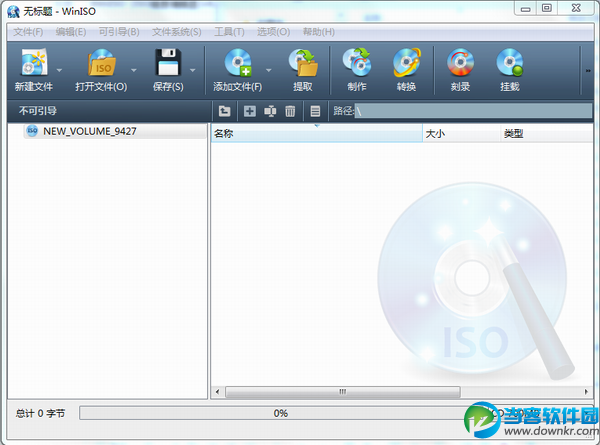Sort by the 名称 column header
This screenshot has width=600, height=445.
click(316, 134)
